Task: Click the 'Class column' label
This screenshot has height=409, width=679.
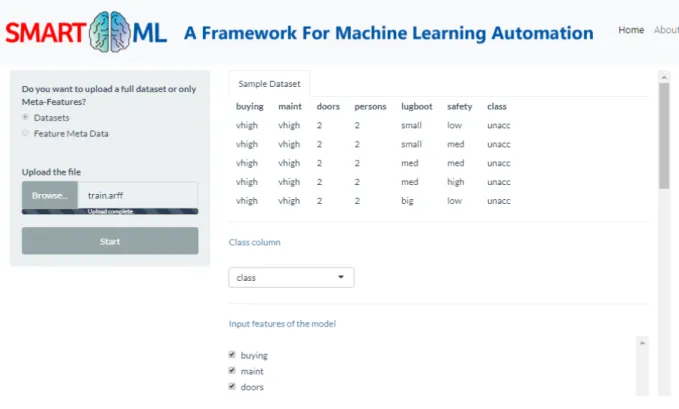Action: coord(254,242)
